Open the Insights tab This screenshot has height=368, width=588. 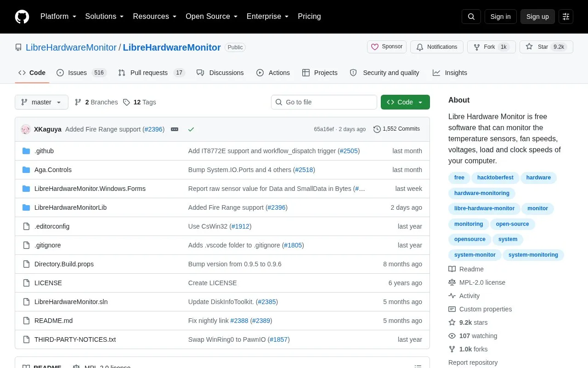pos(450,73)
